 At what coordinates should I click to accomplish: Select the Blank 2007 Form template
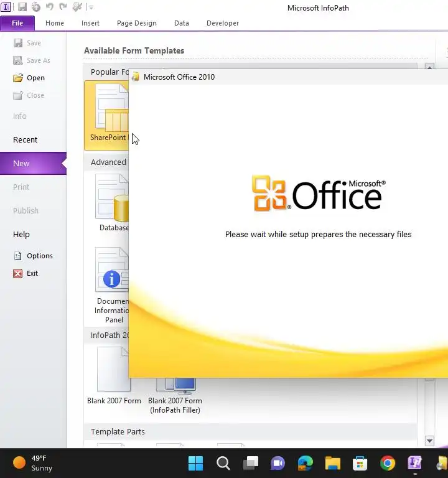point(114,375)
